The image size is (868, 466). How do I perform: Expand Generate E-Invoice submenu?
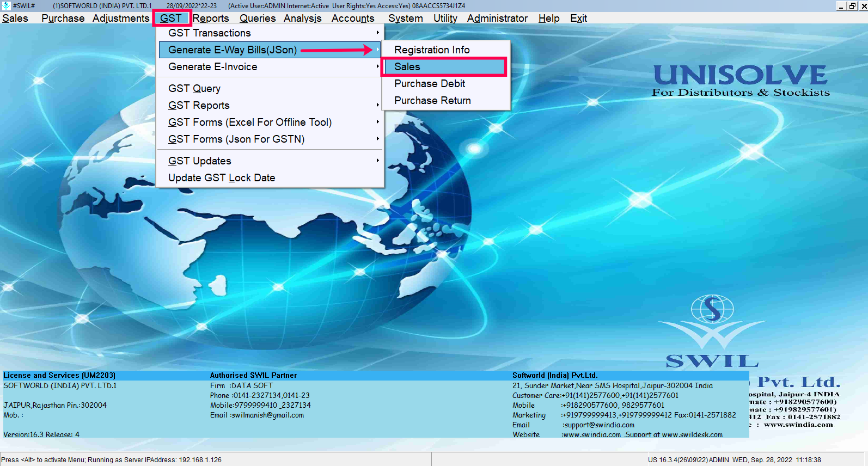click(270, 67)
